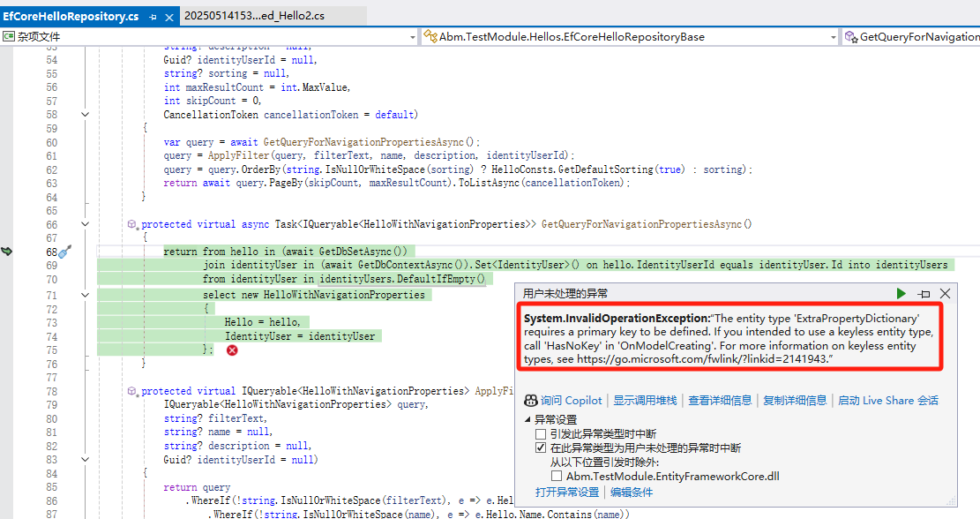Collapse the 异常设置 section
The height and width of the screenshot is (519, 980).
pos(528,419)
